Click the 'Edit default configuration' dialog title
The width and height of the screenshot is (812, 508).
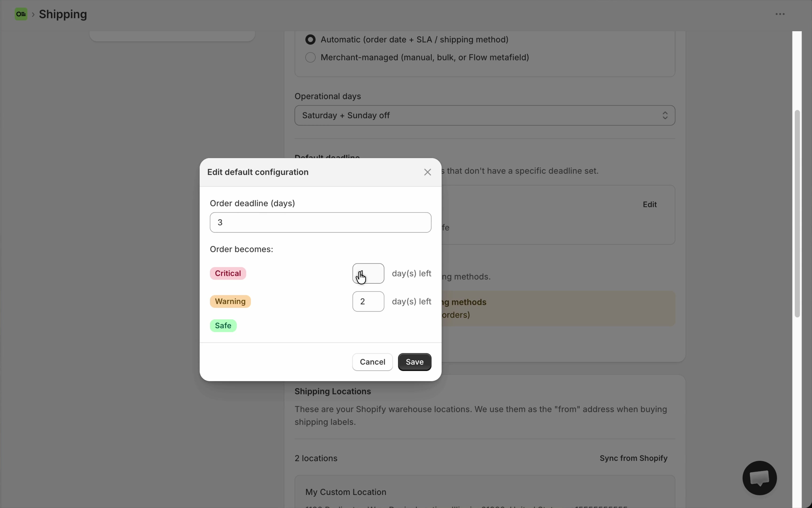pos(258,172)
